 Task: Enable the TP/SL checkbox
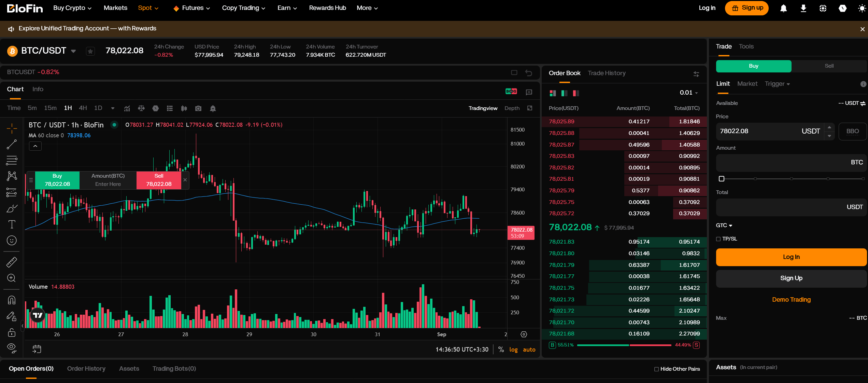point(718,239)
